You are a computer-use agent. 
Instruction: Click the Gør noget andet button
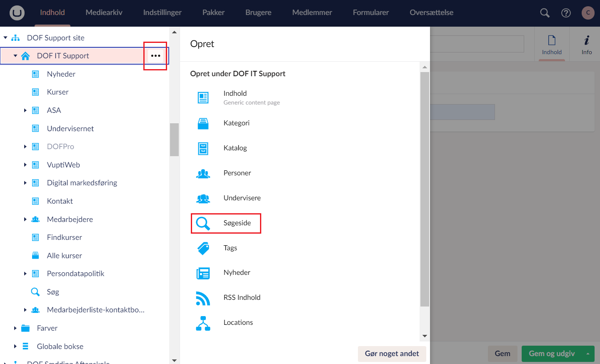click(x=392, y=354)
